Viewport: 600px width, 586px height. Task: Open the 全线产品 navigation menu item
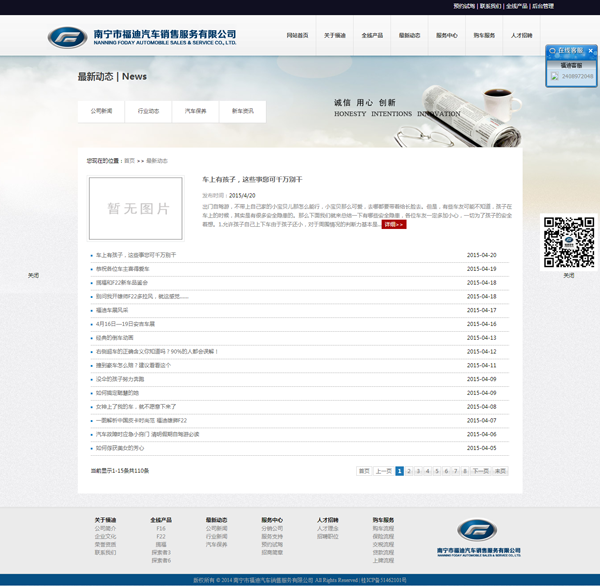pos(372,35)
